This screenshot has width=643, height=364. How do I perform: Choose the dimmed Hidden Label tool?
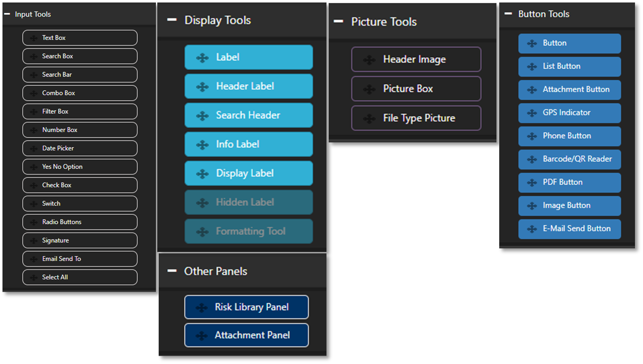pyautogui.click(x=249, y=202)
